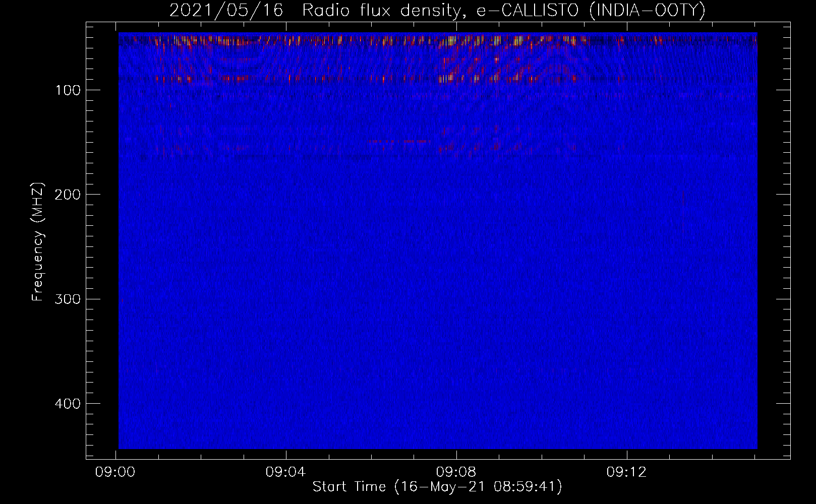The width and height of the screenshot is (816, 504).
Task: Click the '100' frequency tick label
Action: (x=68, y=90)
